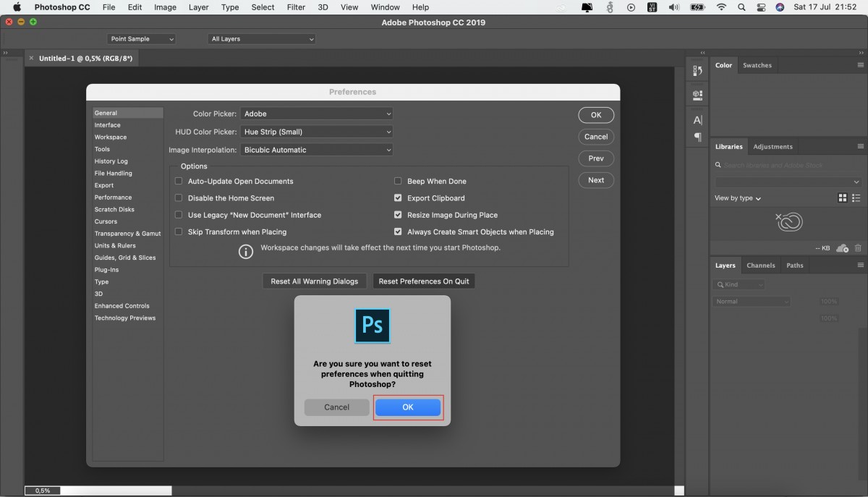This screenshot has width=868, height=497.
Task: Check Disable the Home Screen
Action: (x=179, y=198)
